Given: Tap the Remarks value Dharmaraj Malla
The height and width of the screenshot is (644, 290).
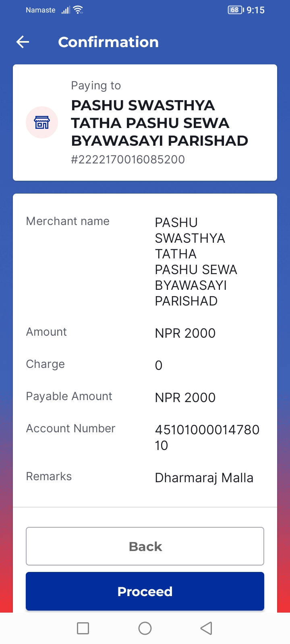Looking at the screenshot, I should pyautogui.click(x=204, y=478).
